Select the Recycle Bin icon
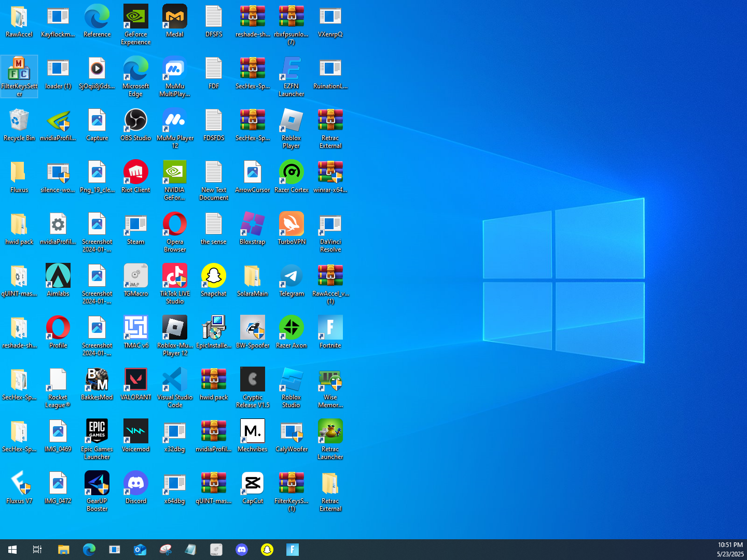Image resolution: width=747 pixels, height=560 pixels. pos(19,121)
